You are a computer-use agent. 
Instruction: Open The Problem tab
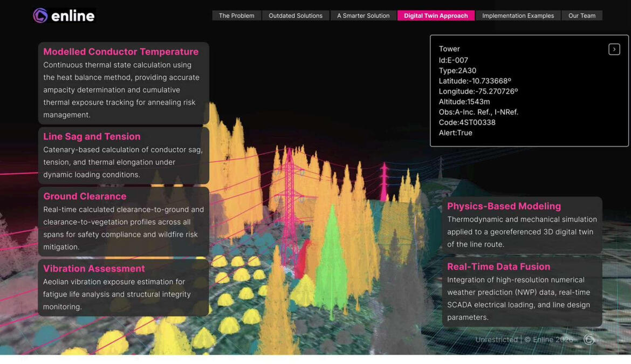tap(237, 16)
